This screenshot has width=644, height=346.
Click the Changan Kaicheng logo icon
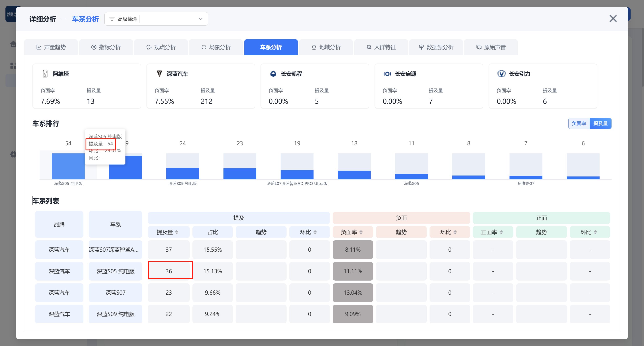[273, 74]
